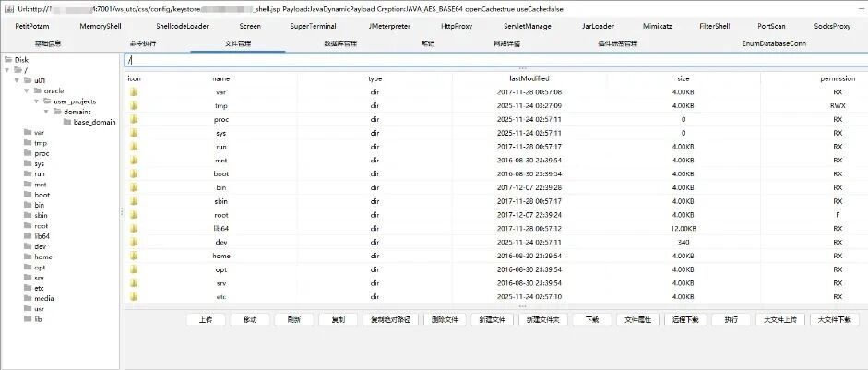Click the size column header
The height and width of the screenshot is (370, 868).
tap(684, 78)
